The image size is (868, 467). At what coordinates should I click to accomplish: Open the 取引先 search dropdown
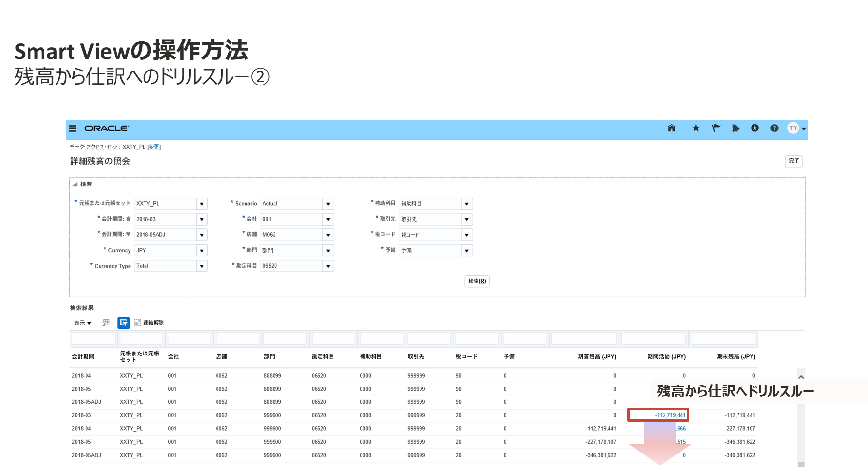[x=466, y=219]
